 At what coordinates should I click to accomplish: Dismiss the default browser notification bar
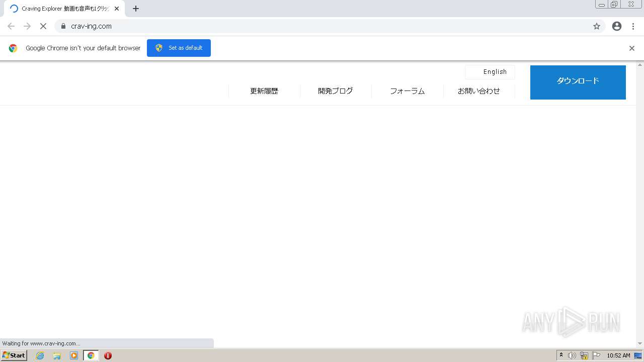tap(632, 48)
